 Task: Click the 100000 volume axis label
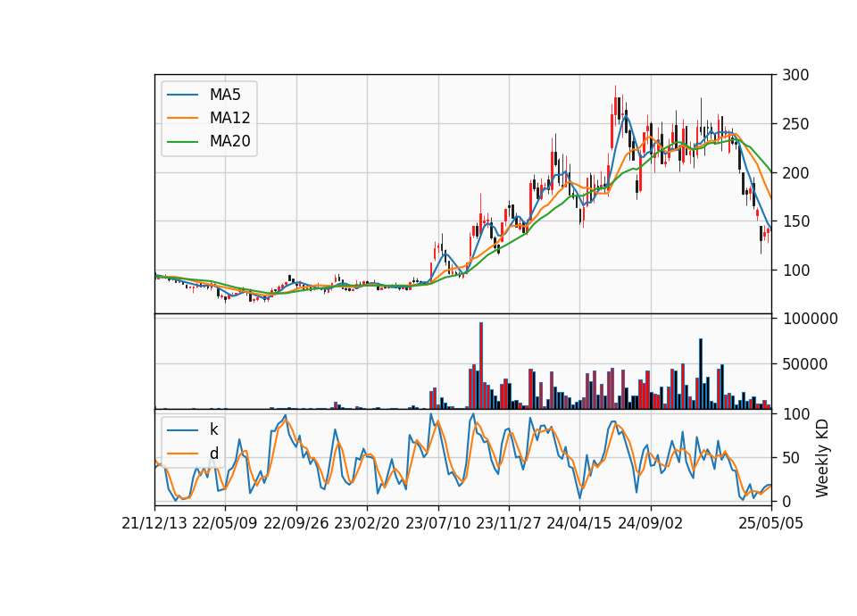click(x=810, y=319)
